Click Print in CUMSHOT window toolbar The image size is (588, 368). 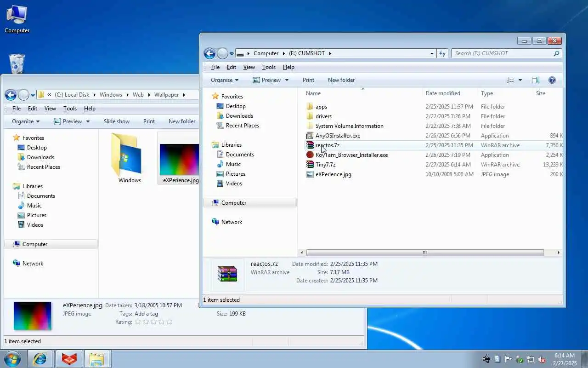pyautogui.click(x=308, y=80)
